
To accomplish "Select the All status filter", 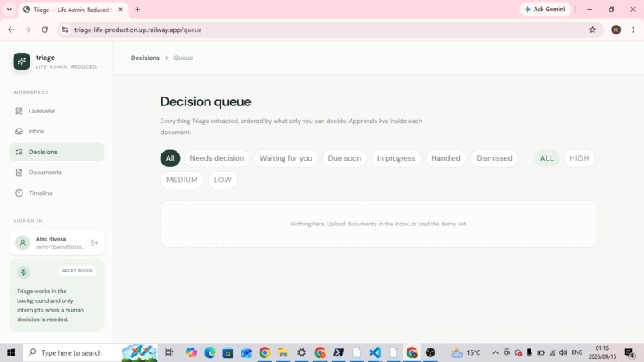I will click(170, 158).
